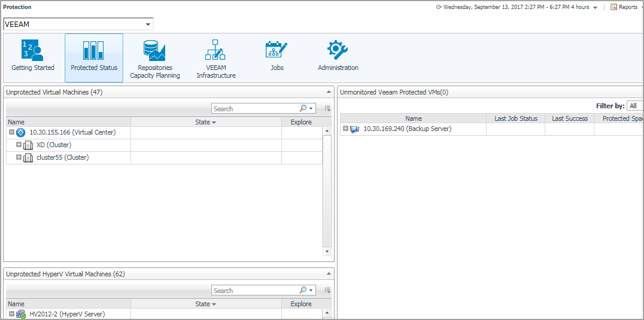This screenshot has height=320, width=644.
Task: Collapse the Unprotected HyperV Virtual Machines panel
Action: 329,273
